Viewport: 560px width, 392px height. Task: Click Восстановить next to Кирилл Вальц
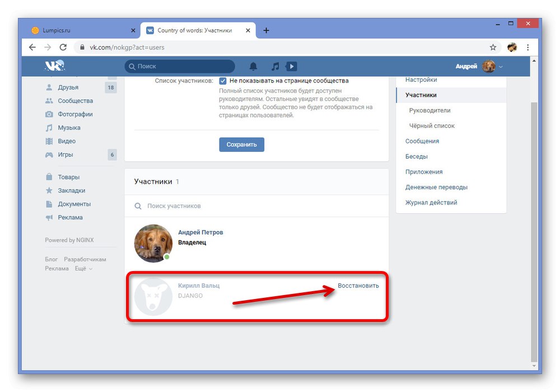tap(358, 286)
